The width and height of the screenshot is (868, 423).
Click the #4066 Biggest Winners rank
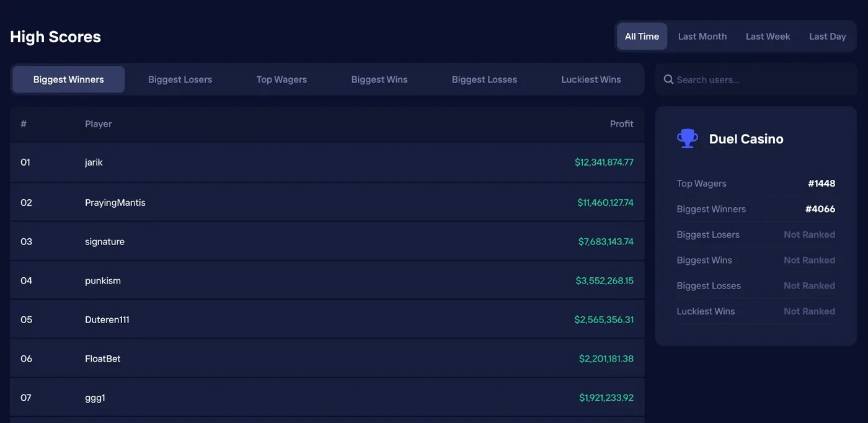(x=820, y=209)
